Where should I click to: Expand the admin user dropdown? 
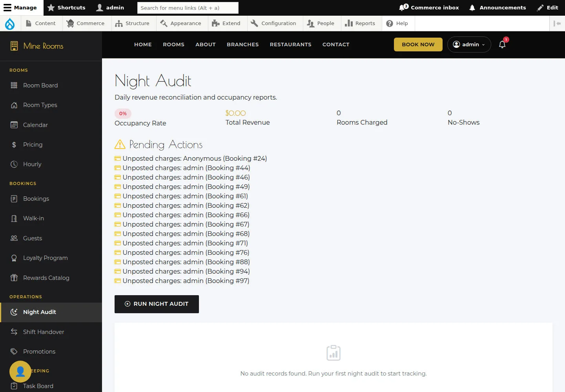(x=469, y=44)
